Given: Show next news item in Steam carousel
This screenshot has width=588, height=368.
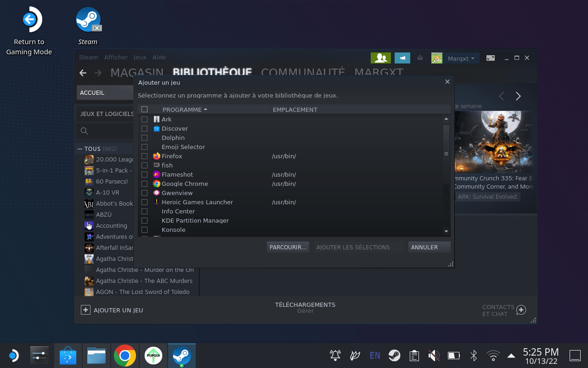Looking at the screenshot, I should pos(518,96).
